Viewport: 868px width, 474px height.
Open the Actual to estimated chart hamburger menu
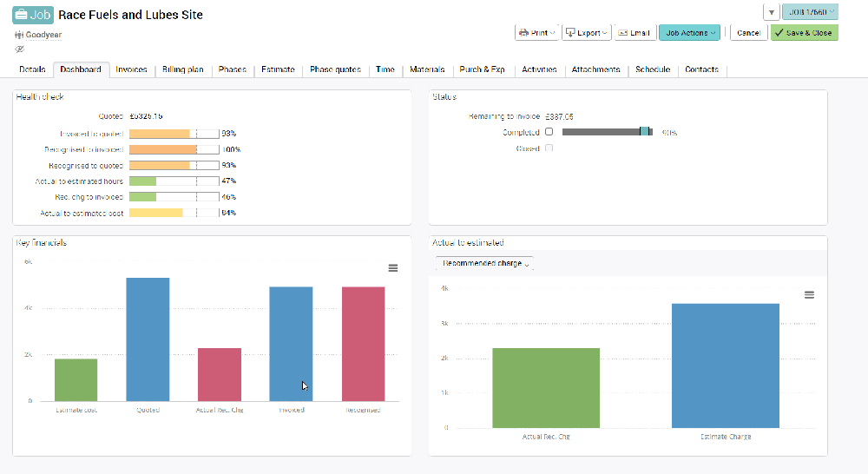(x=809, y=295)
